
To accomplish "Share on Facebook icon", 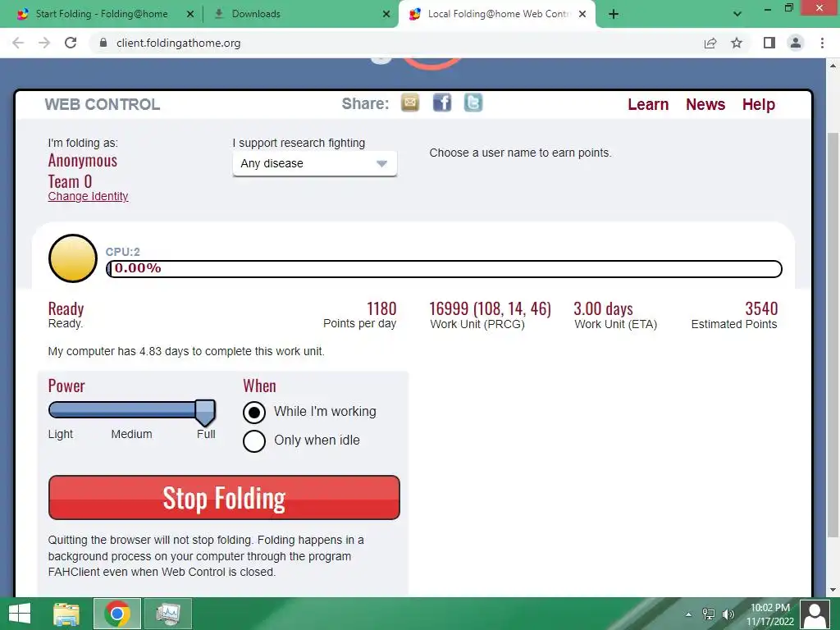I will 442,103.
